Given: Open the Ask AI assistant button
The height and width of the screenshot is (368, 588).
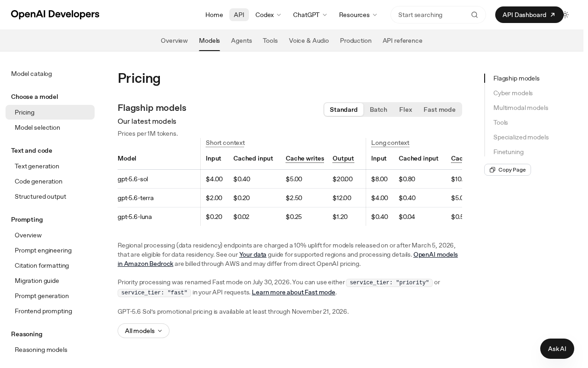Looking at the screenshot, I should (x=557, y=349).
